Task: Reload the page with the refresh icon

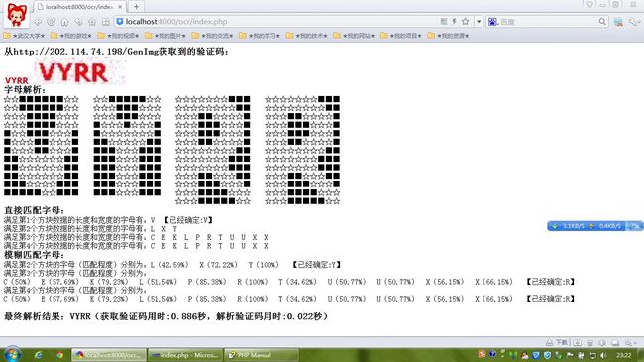Action: pyautogui.click(x=51, y=22)
